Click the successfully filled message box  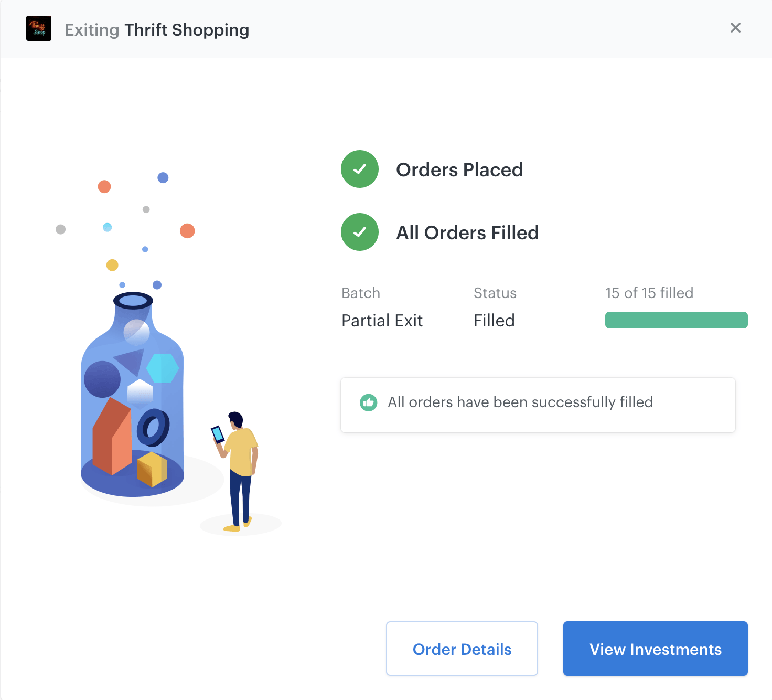click(x=538, y=405)
